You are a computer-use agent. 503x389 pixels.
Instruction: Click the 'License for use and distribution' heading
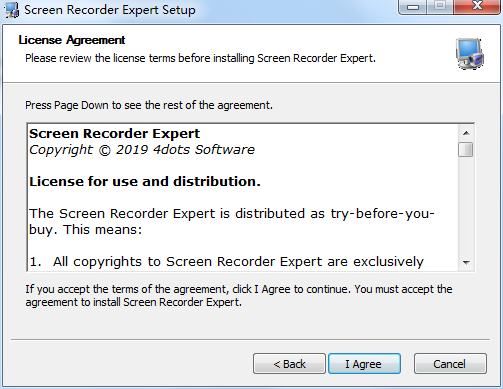145,182
